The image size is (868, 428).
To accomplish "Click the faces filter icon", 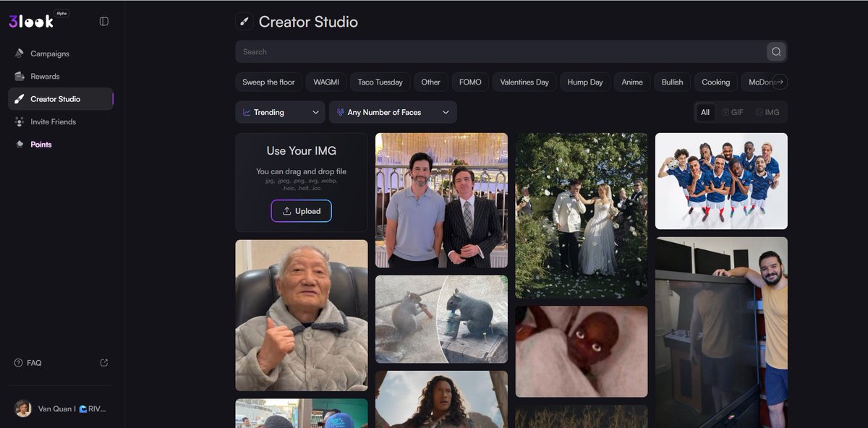I will click(x=340, y=112).
